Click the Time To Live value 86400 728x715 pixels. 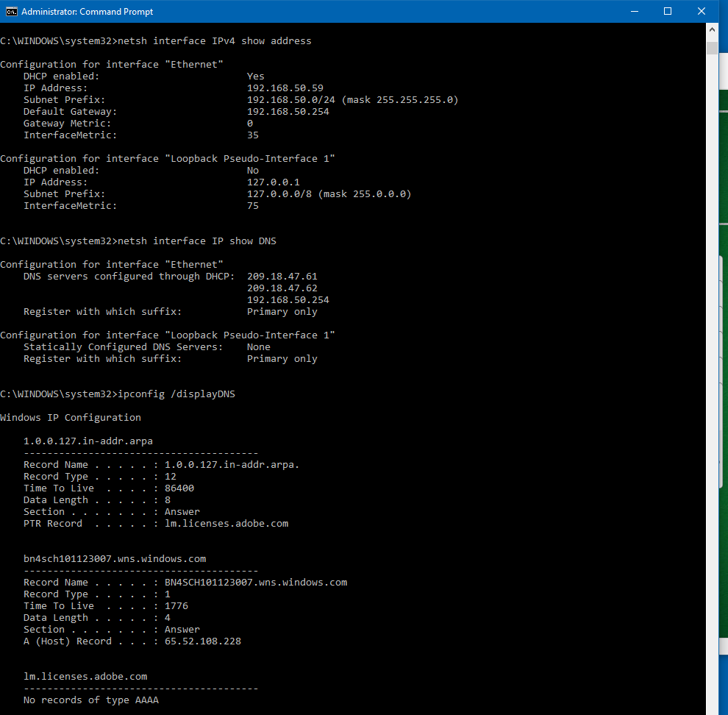(x=179, y=488)
